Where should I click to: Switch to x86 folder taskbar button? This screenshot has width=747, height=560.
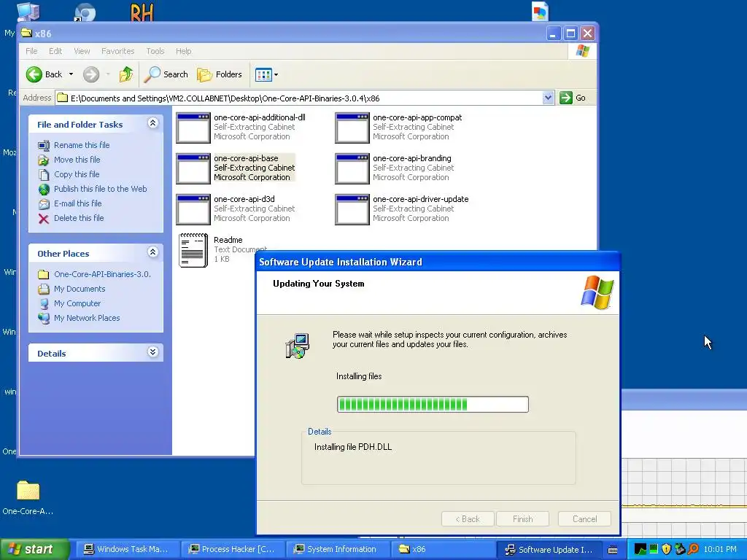coord(443,550)
